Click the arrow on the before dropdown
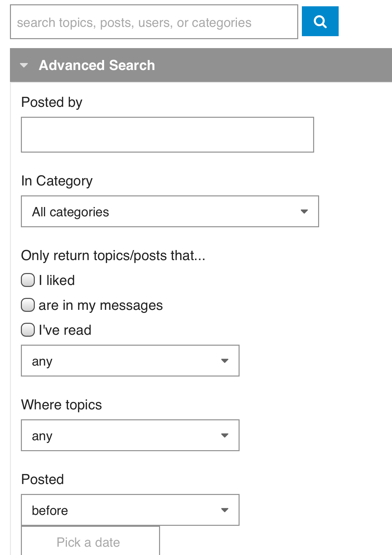Image resolution: width=392 pixels, height=555 pixels. (225, 510)
